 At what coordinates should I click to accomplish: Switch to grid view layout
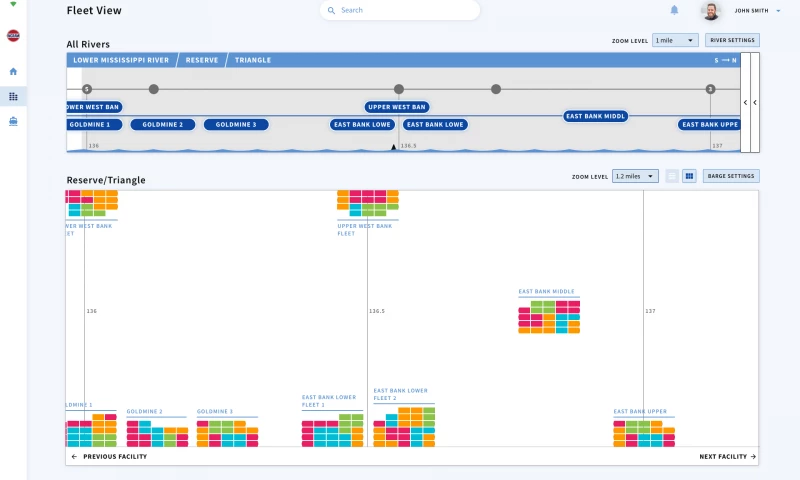[689, 176]
